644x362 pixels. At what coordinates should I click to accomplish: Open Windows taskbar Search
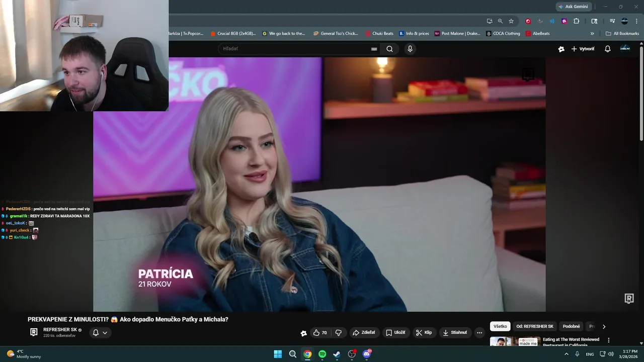[292, 354]
